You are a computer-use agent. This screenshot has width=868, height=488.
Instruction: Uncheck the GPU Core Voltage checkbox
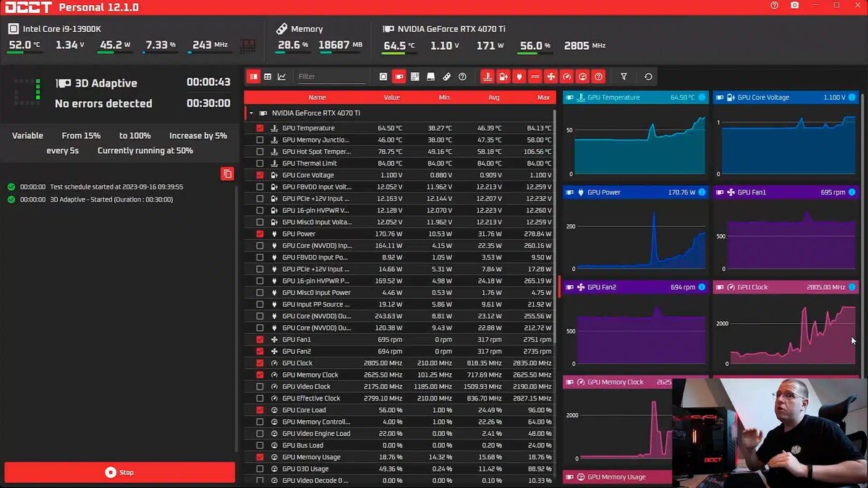pos(260,175)
